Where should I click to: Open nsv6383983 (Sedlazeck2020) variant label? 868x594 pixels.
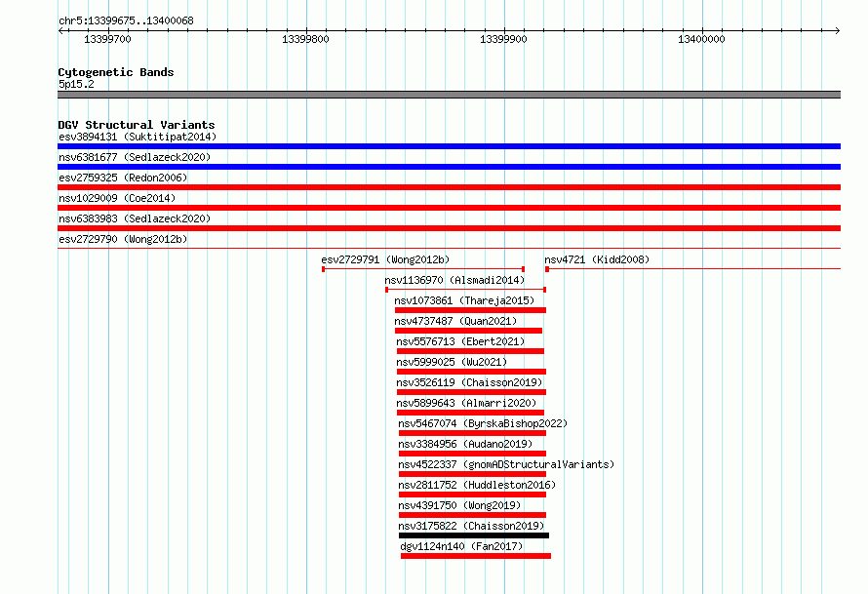tap(135, 218)
